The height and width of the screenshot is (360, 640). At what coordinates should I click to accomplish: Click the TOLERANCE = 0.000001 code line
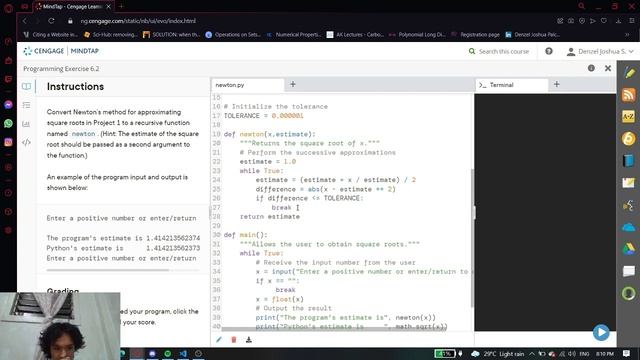(263, 116)
